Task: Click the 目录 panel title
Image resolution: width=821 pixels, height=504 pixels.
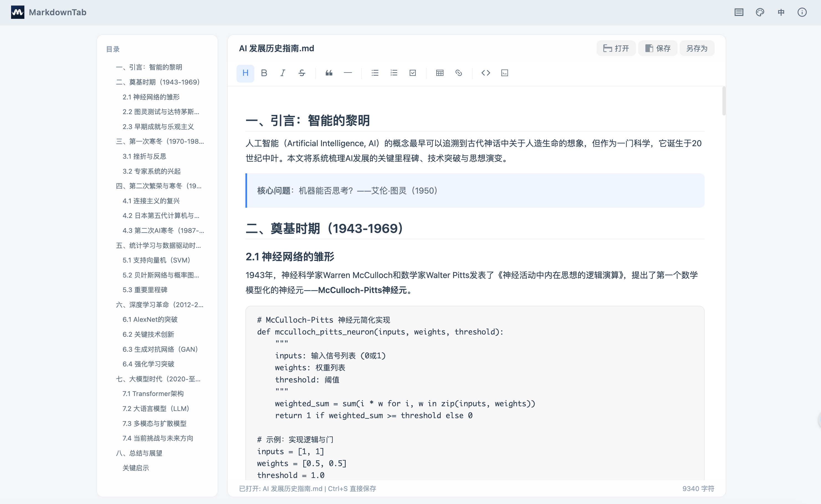Action: pyautogui.click(x=113, y=49)
